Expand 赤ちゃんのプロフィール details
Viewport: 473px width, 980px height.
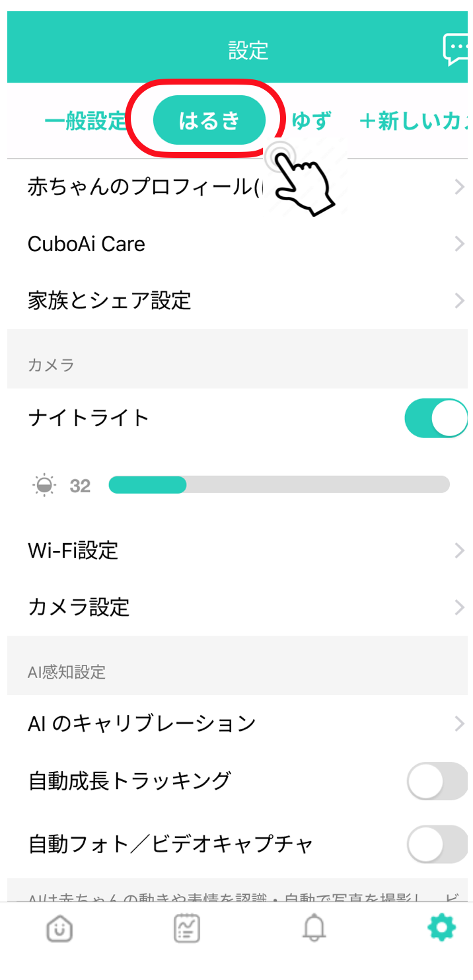pos(459,186)
